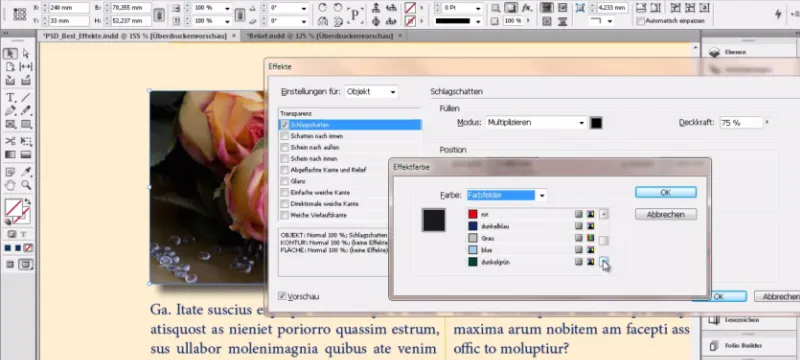The image size is (800, 360).
Task: Expand the Deckkraft 75 % slider arrow
Action: point(767,123)
